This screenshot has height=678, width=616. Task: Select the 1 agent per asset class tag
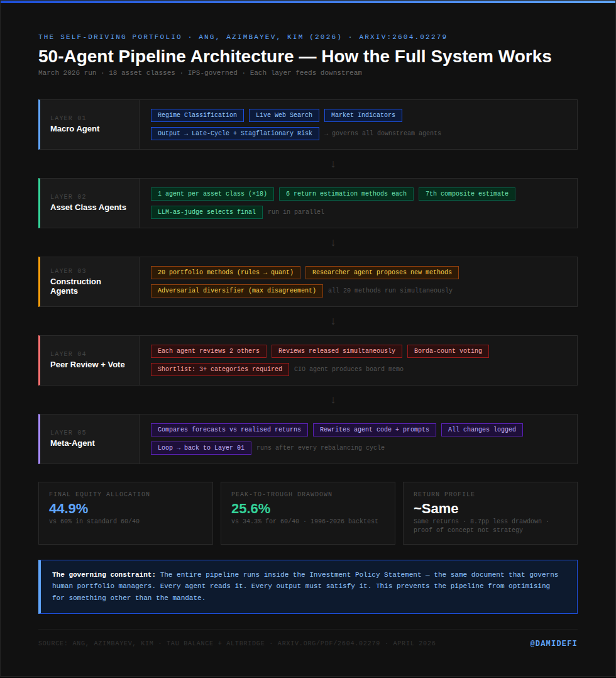[212, 194]
